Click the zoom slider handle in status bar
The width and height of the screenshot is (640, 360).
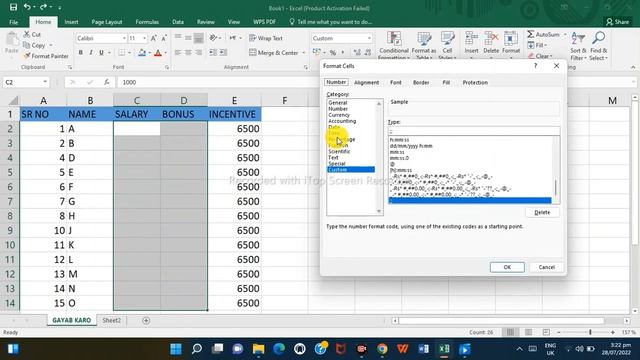(x=590, y=332)
